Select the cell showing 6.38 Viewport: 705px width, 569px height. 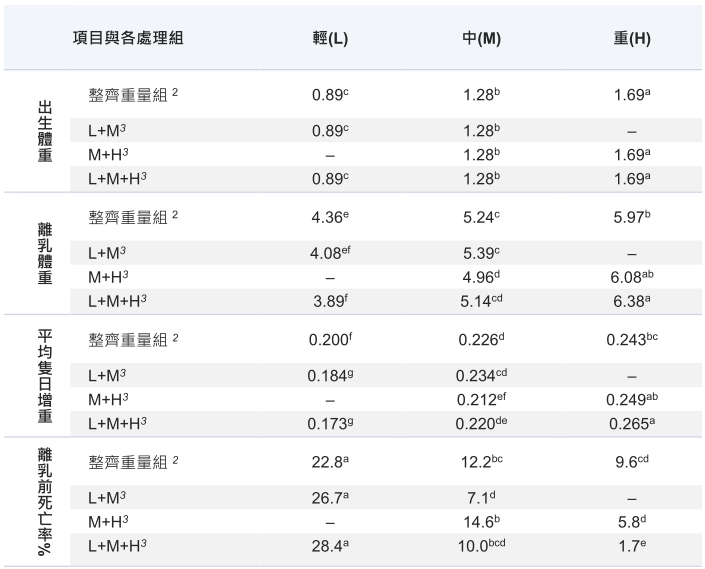[632, 301]
